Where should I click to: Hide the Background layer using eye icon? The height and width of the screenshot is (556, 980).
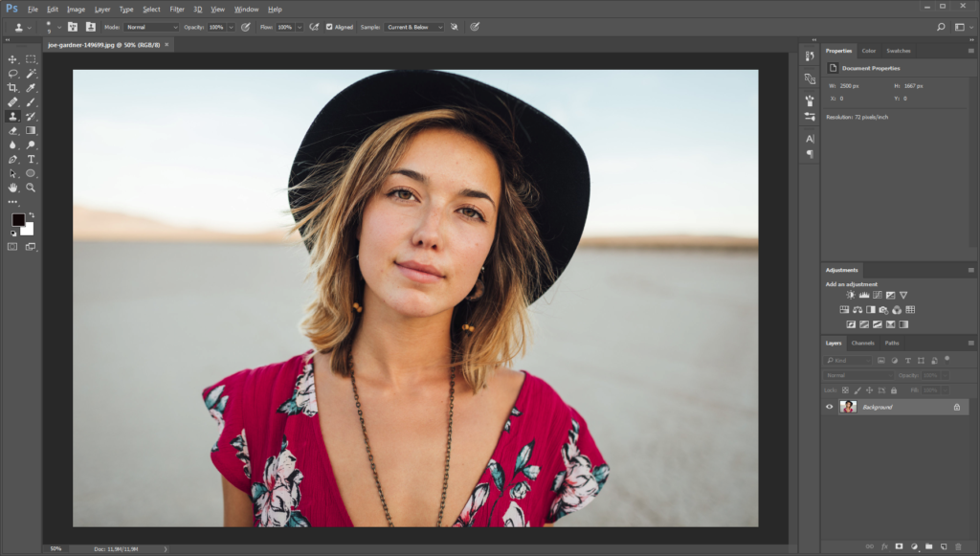click(830, 407)
